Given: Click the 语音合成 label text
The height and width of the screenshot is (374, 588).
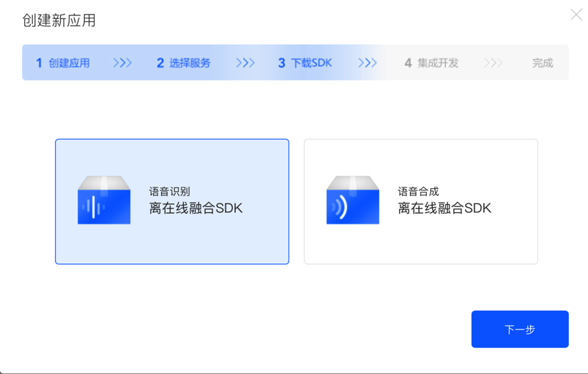Looking at the screenshot, I should point(419,192).
